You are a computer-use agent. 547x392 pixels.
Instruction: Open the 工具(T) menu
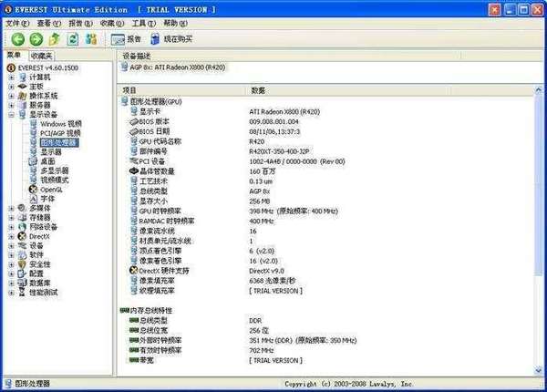point(143,24)
